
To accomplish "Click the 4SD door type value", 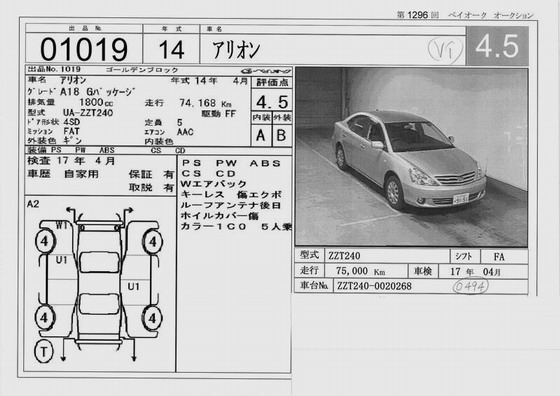I will 72,122.
